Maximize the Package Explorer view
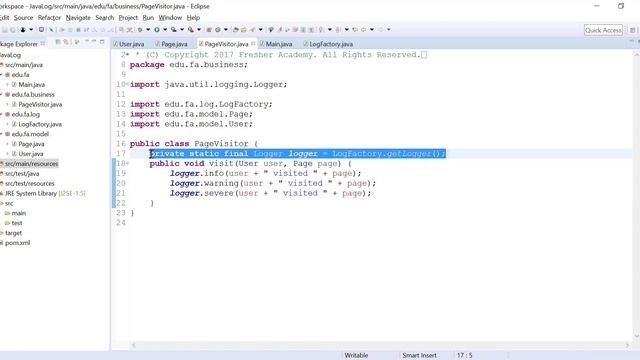This screenshot has height=360, width=640. coord(102,42)
